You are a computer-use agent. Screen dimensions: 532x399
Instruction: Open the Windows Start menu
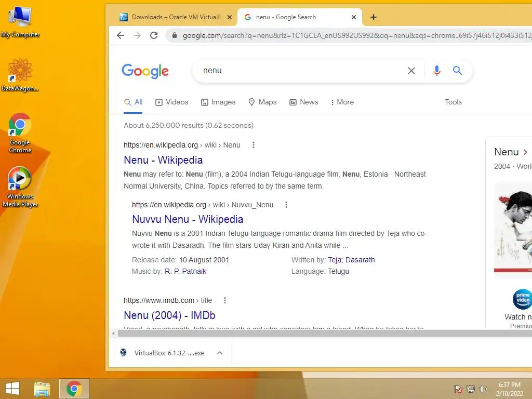point(12,389)
